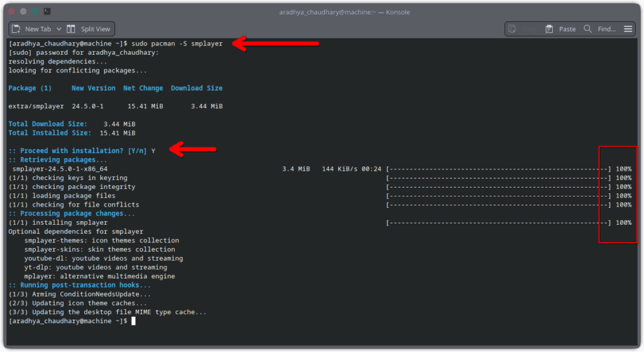Click the Copy toolbar icon

coord(512,29)
